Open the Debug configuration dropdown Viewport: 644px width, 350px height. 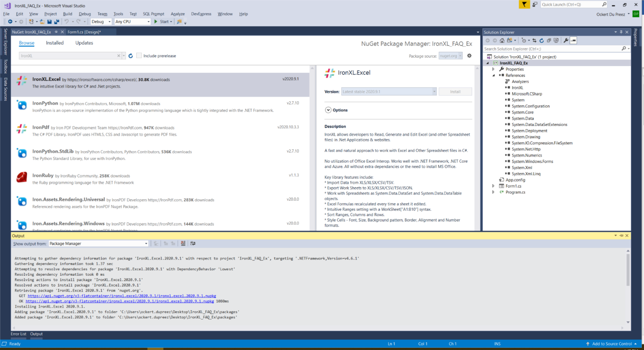pos(101,22)
